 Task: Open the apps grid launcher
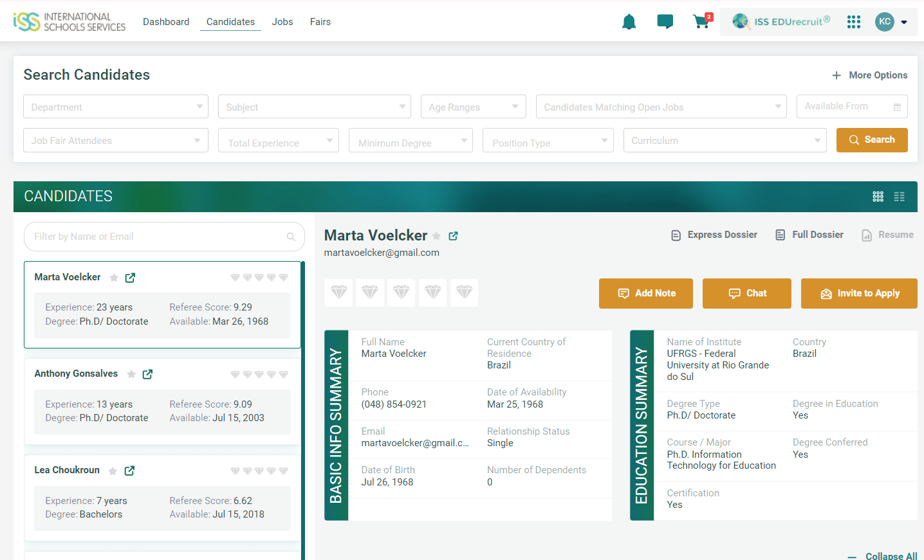(853, 22)
